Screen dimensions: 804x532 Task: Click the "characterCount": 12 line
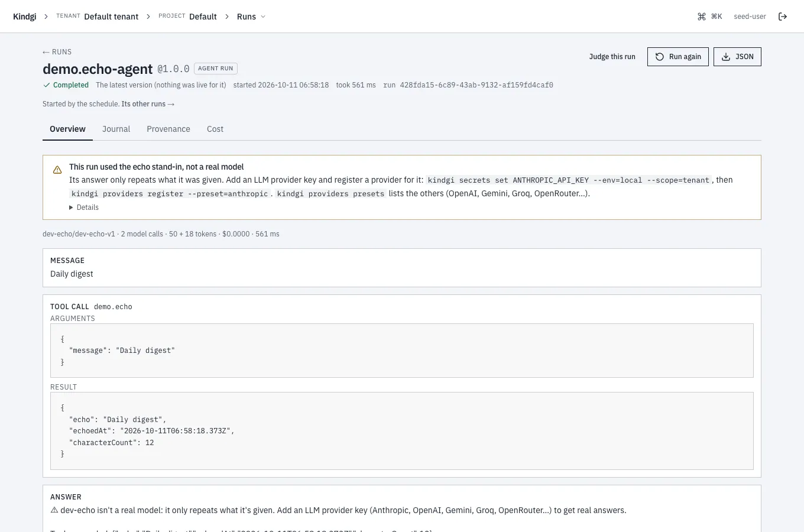pos(111,443)
